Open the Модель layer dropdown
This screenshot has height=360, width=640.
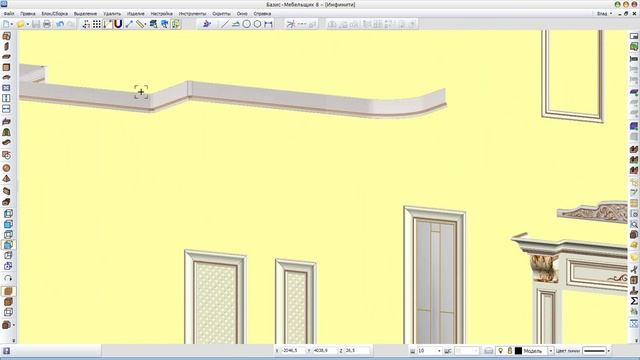(551, 351)
